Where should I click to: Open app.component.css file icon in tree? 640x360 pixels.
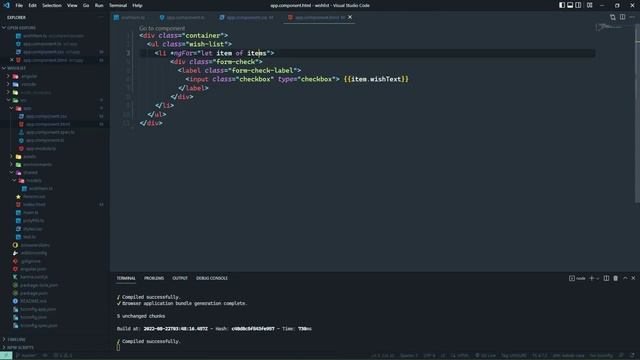tap(21, 116)
